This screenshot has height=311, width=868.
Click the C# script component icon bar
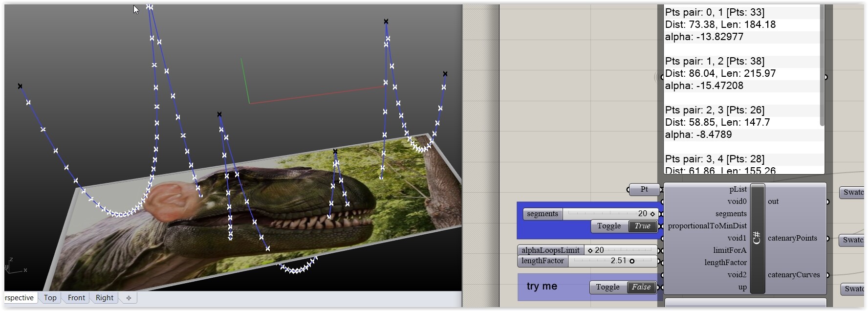point(757,238)
